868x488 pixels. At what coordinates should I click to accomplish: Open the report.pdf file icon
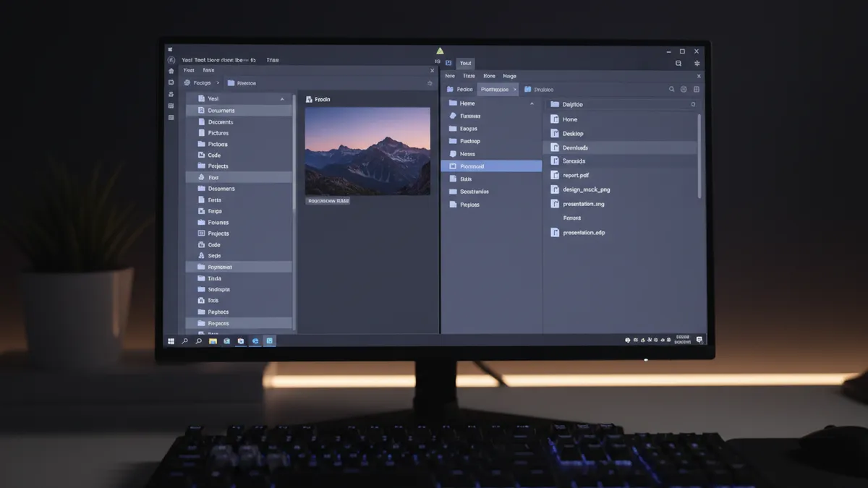(x=555, y=175)
